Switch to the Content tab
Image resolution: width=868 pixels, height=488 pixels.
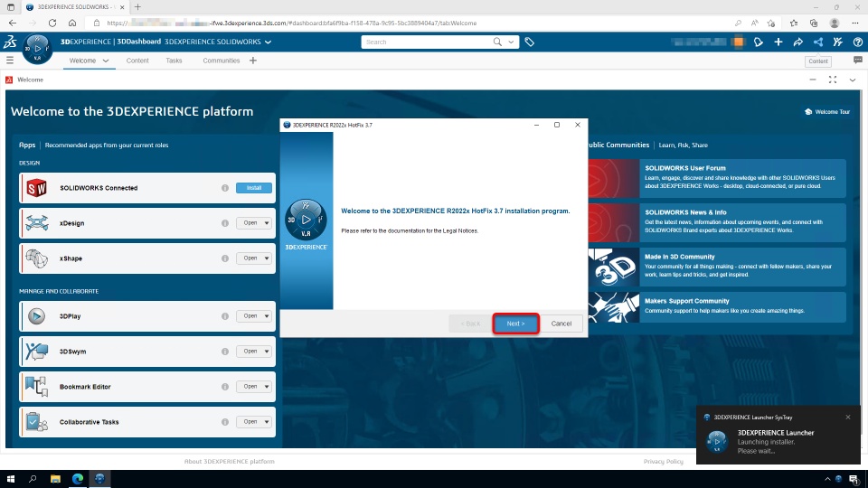pyautogui.click(x=137, y=61)
